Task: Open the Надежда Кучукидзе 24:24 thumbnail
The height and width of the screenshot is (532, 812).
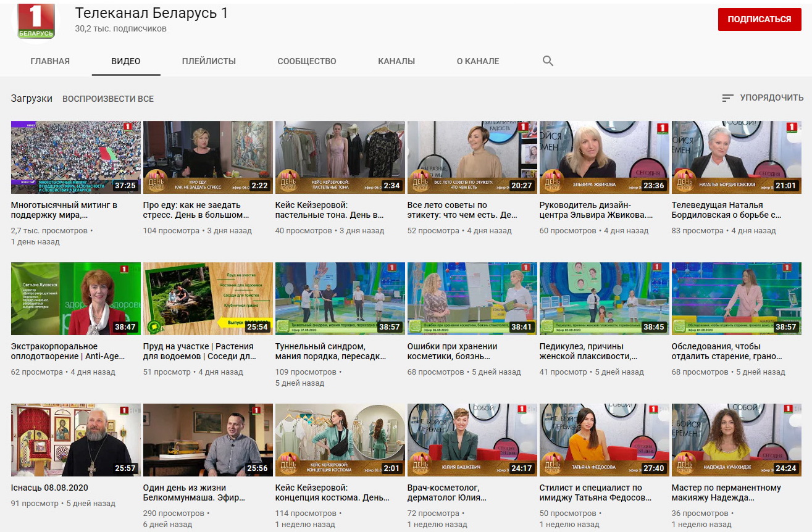Action: 737,440
